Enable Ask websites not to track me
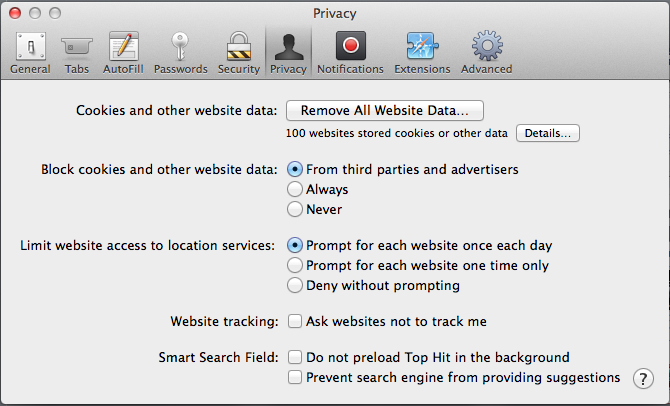The width and height of the screenshot is (670, 406). (x=295, y=322)
